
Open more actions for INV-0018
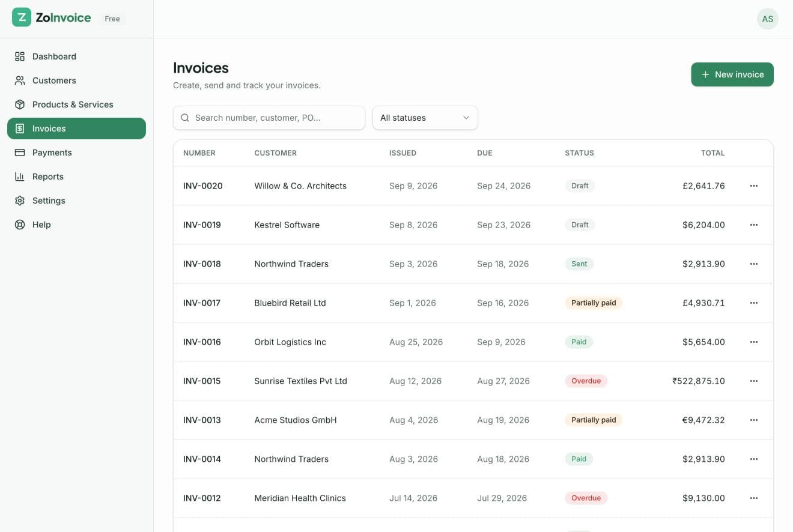click(754, 264)
